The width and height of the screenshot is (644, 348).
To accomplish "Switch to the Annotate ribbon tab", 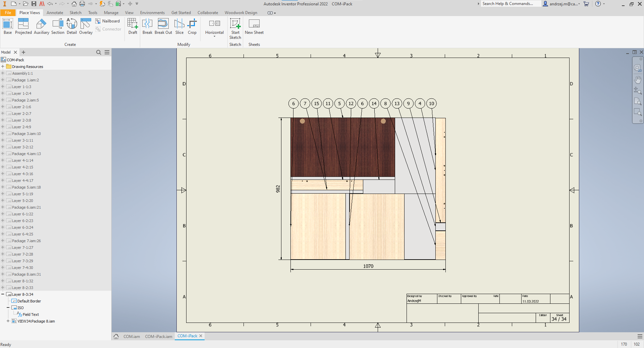I will [55, 13].
